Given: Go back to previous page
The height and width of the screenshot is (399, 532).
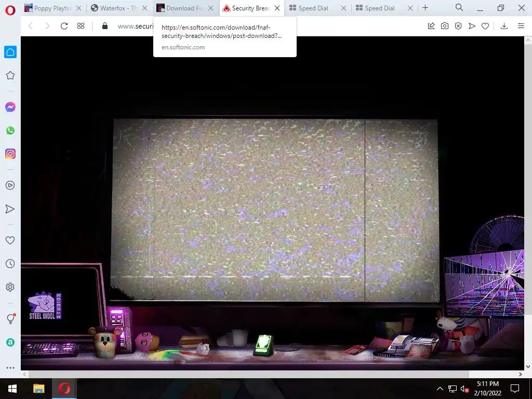Looking at the screenshot, I should coord(31,26).
